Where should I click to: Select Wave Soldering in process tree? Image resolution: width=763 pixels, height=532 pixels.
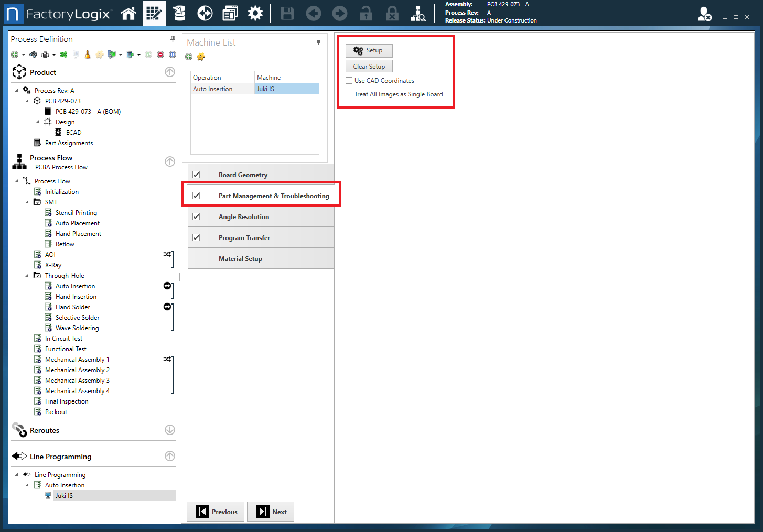point(77,328)
